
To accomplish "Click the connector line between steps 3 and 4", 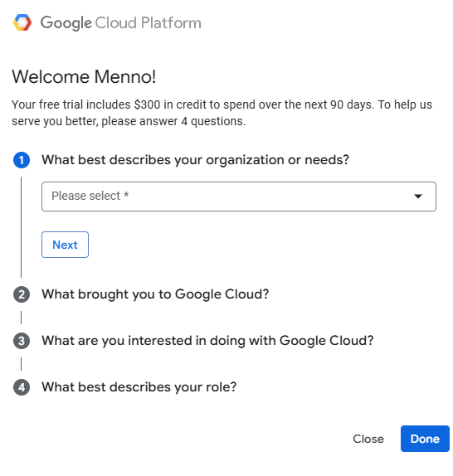I will click(21, 364).
